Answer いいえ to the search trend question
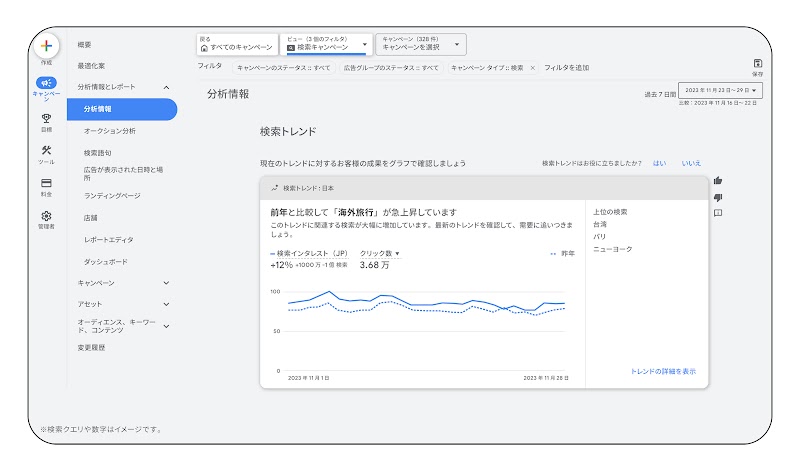Screen dimensions: 800x471 click(x=691, y=163)
